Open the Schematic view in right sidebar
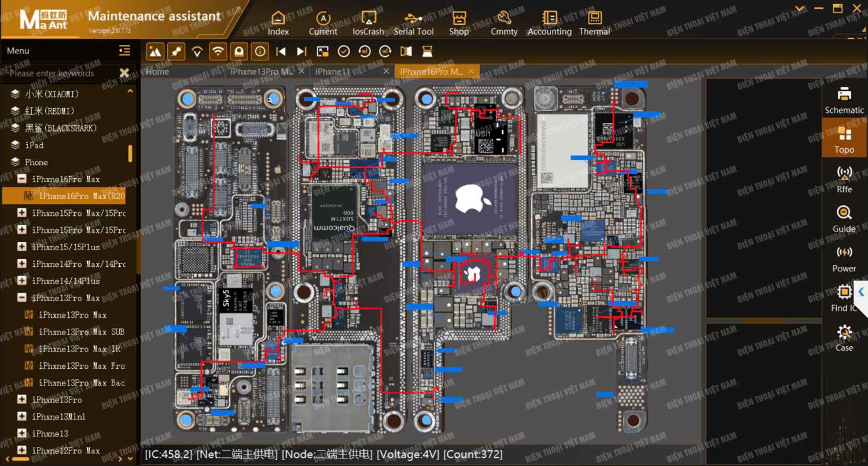This screenshot has width=868, height=466. click(x=844, y=100)
